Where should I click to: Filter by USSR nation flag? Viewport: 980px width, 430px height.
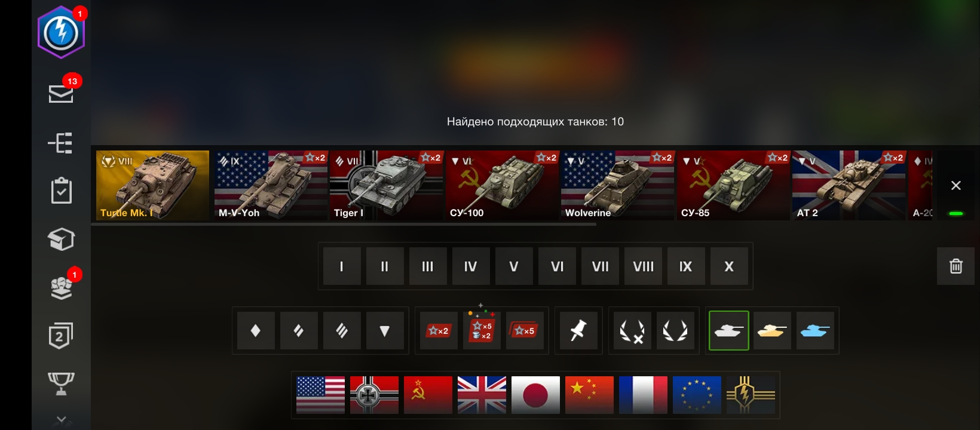pos(428,395)
